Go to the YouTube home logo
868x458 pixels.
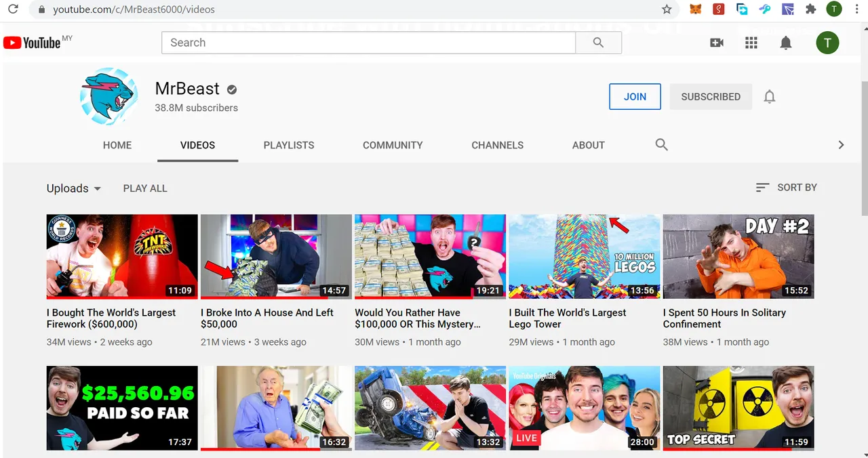point(32,43)
